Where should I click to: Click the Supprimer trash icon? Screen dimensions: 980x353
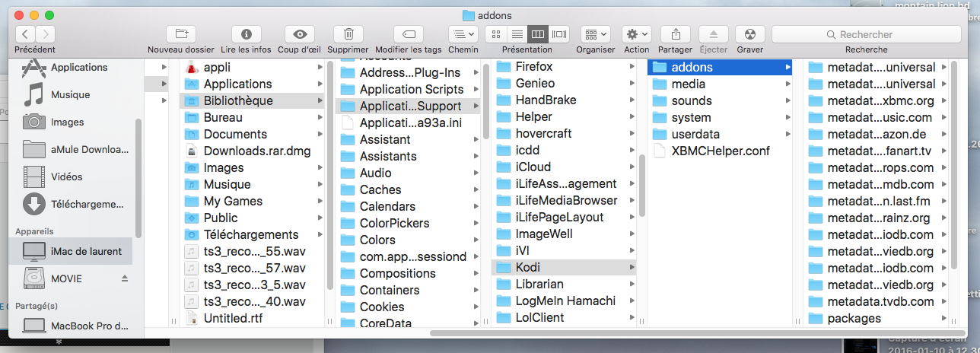[348, 34]
